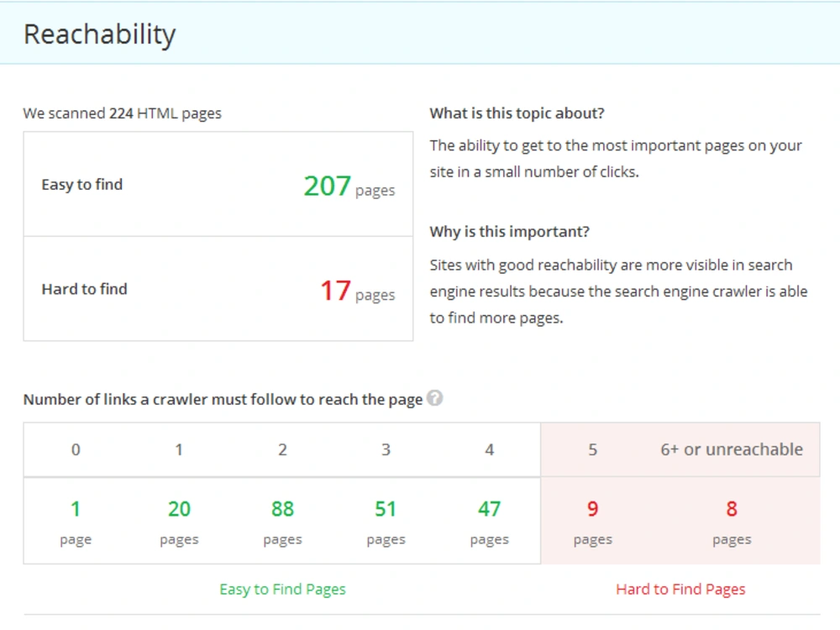840x630 pixels.
Task: Click the 'Why is this important?' heading
Action: [x=510, y=232]
